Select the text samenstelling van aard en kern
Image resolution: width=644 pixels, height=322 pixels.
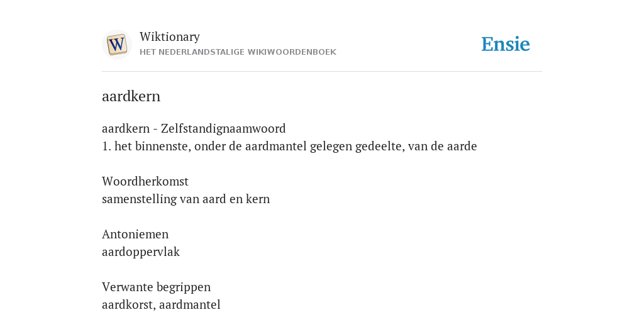[186, 199]
